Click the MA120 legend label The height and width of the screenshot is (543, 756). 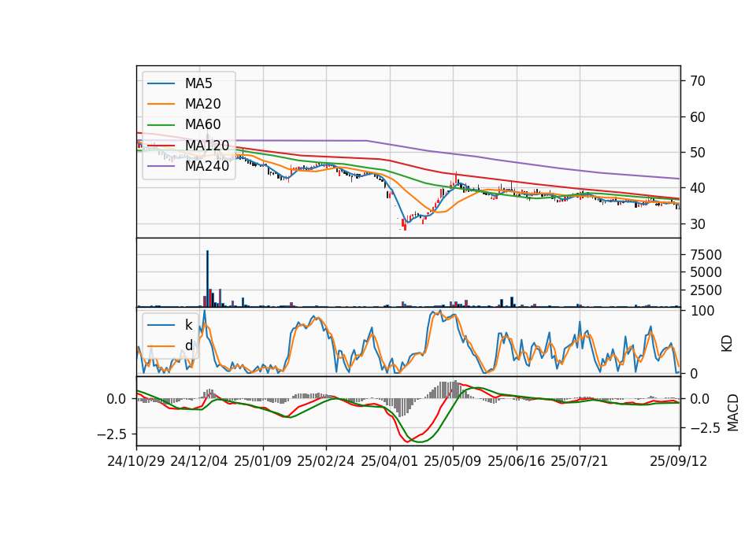tap(207, 145)
